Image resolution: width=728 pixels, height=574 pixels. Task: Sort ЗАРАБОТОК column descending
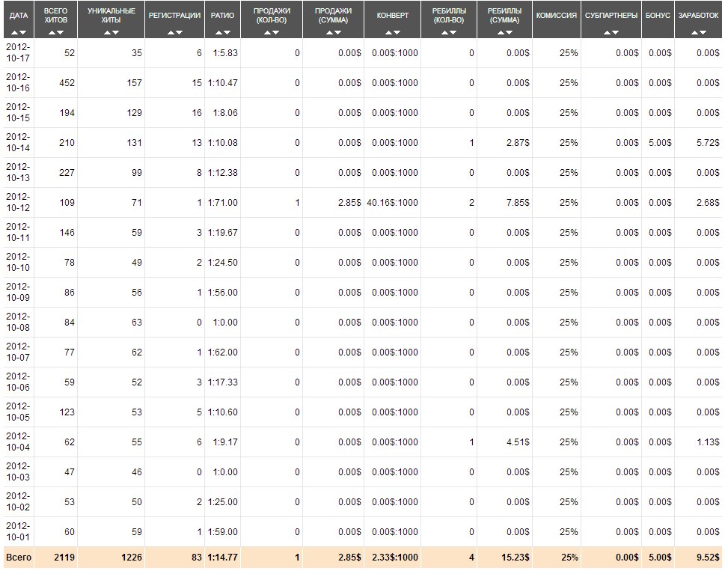tap(703, 33)
